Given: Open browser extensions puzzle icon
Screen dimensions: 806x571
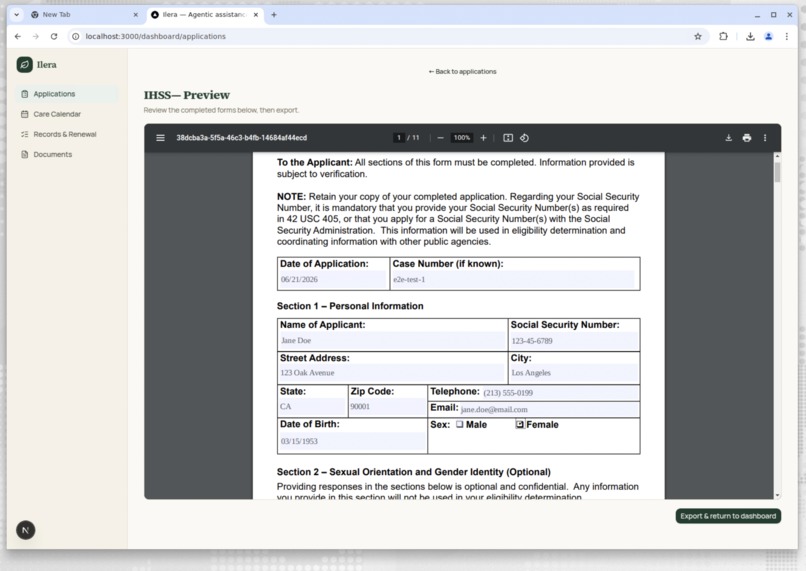Looking at the screenshot, I should (x=723, y=36).
